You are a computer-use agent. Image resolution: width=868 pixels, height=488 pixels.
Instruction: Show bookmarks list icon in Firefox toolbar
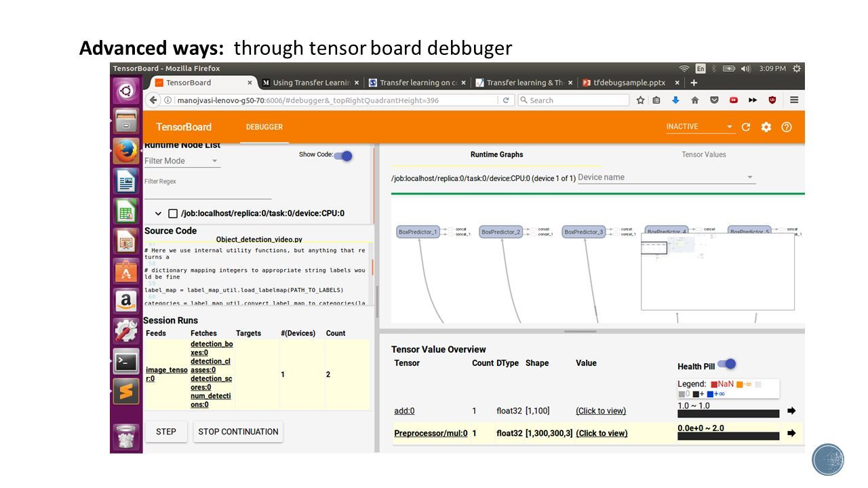pyautogui.click(x=656, y=100)
